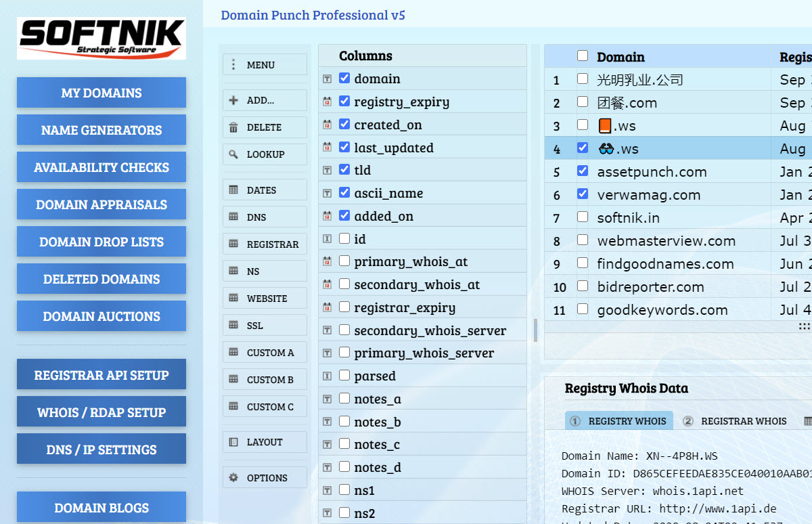Open NAME GENERATORS section

point(101,130)
